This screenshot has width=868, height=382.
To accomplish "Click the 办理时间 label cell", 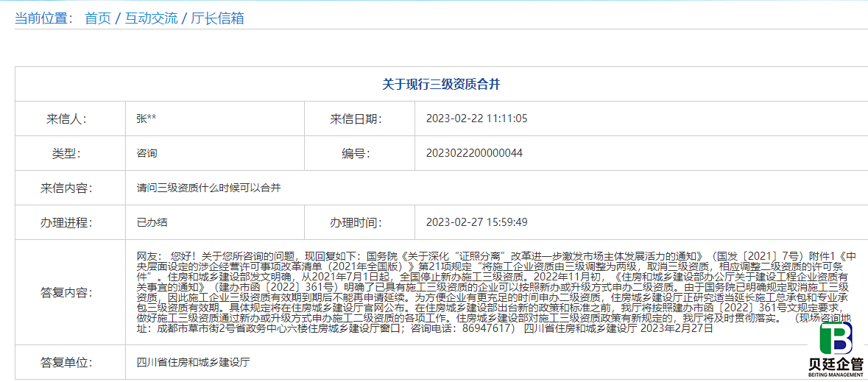I will (x=359, y=222).
